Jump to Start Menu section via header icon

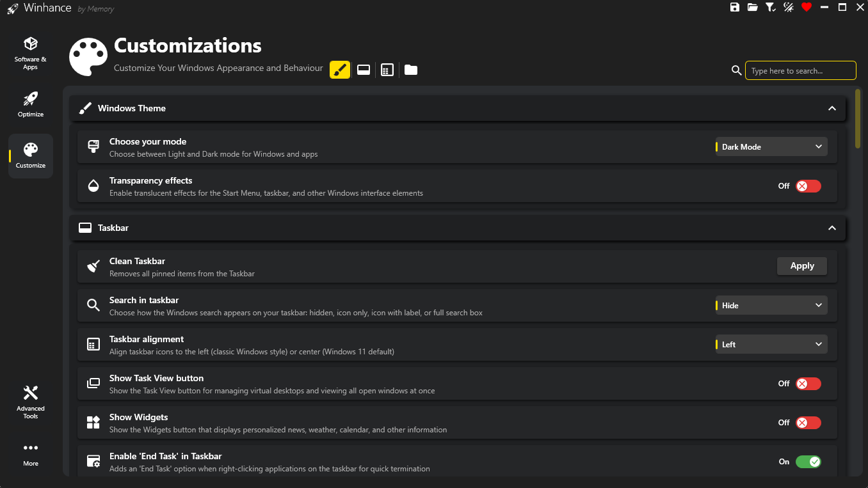click(387, 70)
